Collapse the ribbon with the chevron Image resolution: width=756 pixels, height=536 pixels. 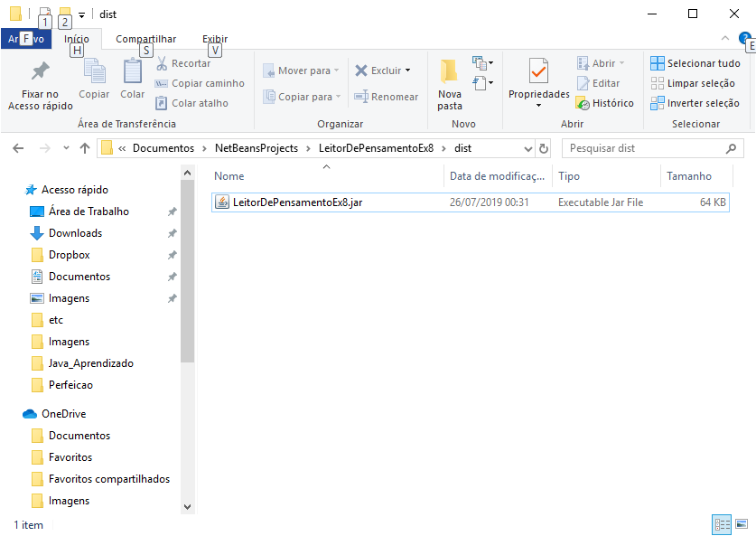click(724, 38)
